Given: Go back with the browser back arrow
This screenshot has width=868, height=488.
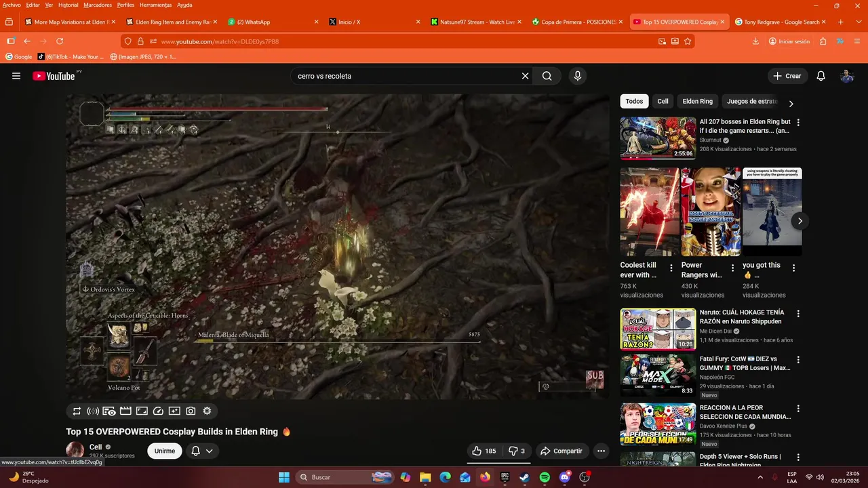Looking at the screenshot, I should (27, 41).
